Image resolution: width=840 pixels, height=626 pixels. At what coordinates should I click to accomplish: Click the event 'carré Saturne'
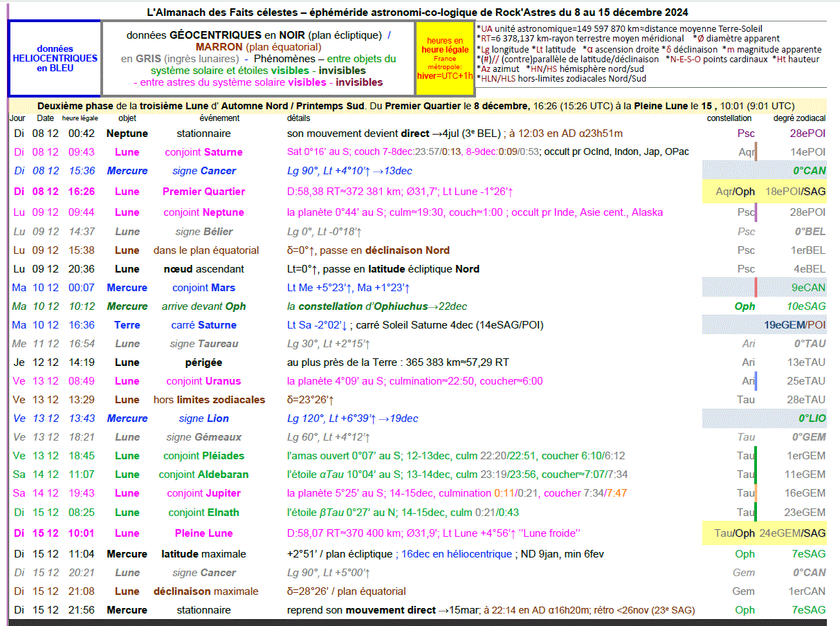pos(203,325)
